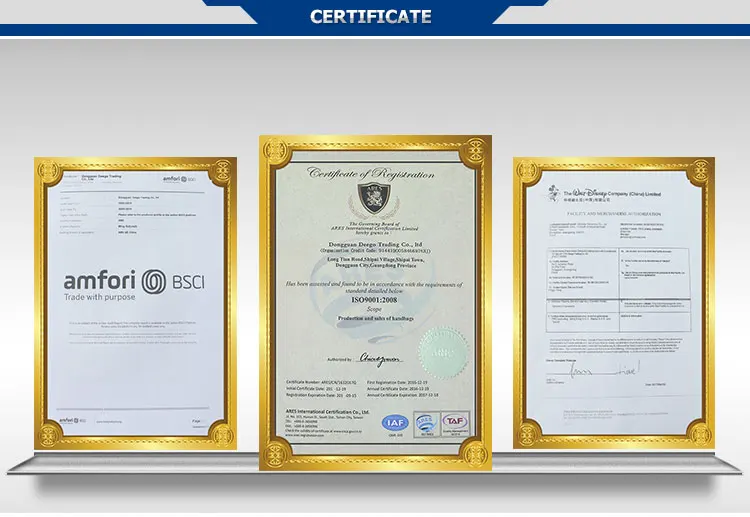Click the 'Trade with purpose' tagline

(99, 297)
